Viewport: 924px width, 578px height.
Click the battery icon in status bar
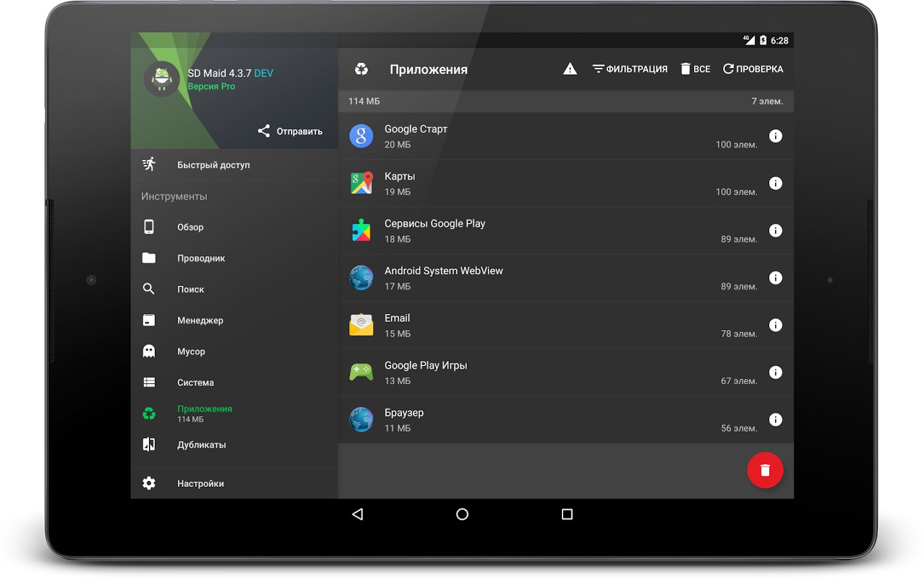763,40
